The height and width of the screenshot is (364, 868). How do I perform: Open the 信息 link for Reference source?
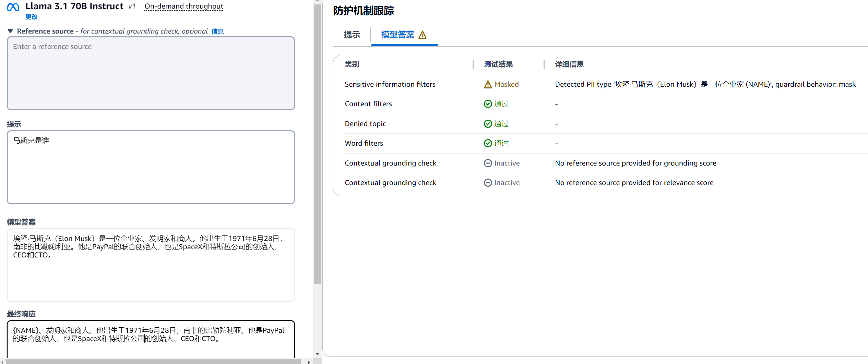point(217,32)
